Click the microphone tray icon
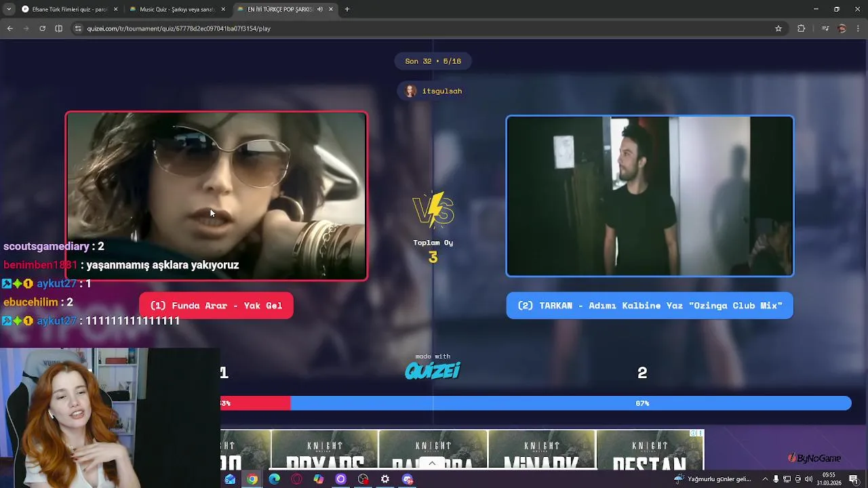Image resolution: width=868 pixels, height=488 pixels. [776, 479]
